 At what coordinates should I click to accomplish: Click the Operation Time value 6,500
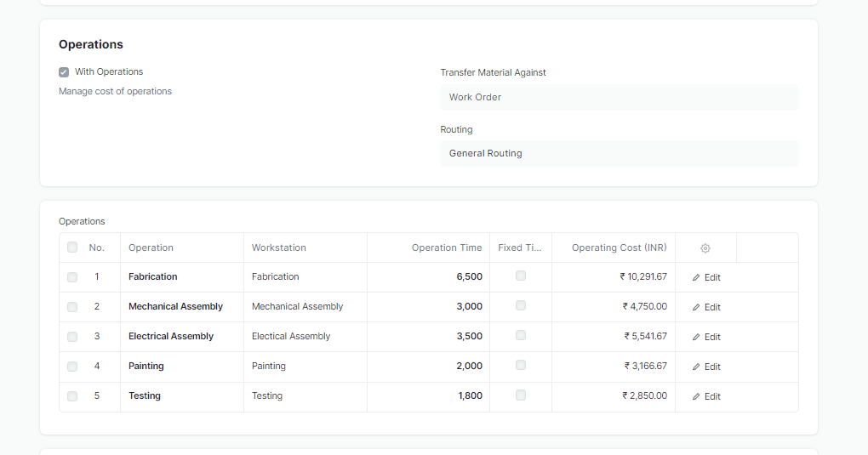point(469,276)
